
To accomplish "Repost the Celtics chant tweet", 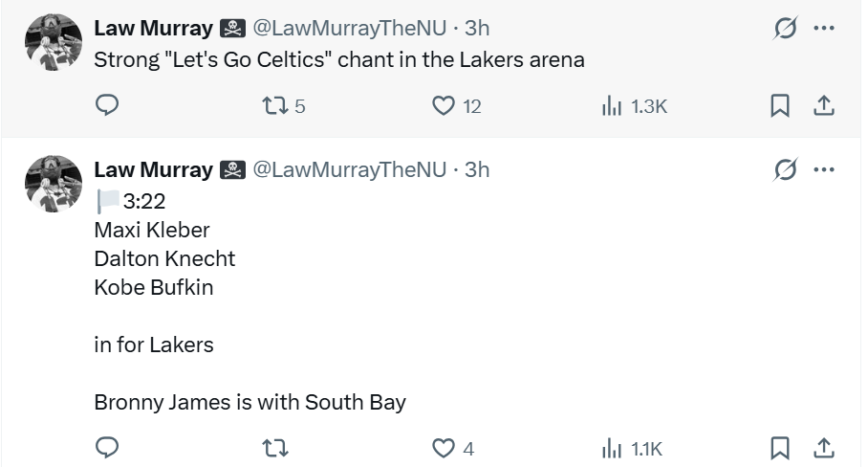I will coord(275,106).
